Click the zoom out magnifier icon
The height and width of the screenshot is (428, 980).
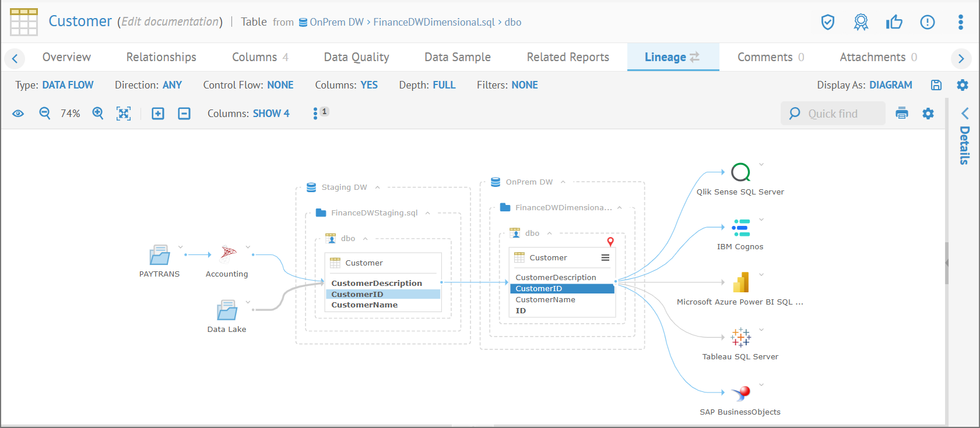pos(44,113)
